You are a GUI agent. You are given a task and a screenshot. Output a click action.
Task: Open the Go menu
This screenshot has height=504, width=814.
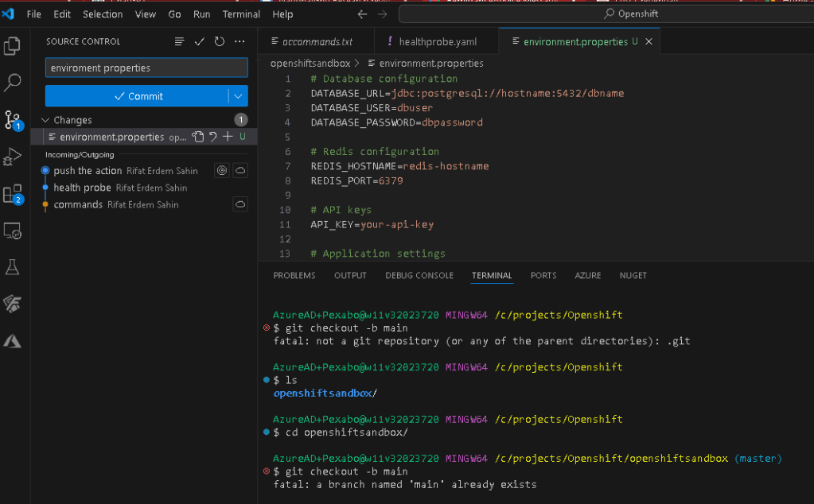click(x=174, y=14)
